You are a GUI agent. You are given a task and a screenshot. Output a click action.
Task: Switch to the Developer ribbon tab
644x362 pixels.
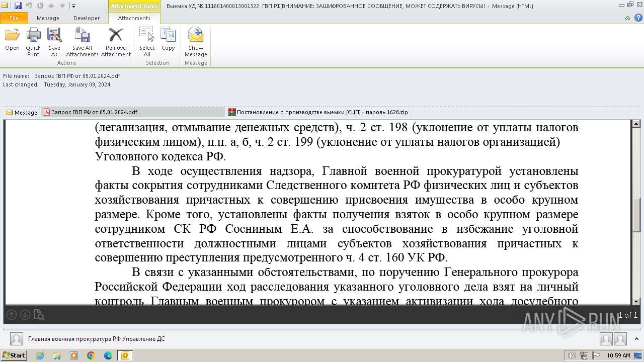click(87, 18)
